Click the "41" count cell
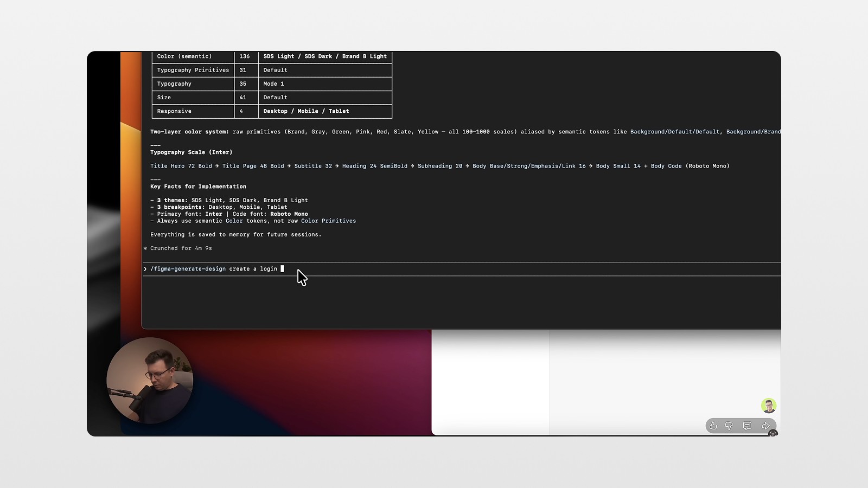This screenshot has width=868, height=488. pos(246,98)
